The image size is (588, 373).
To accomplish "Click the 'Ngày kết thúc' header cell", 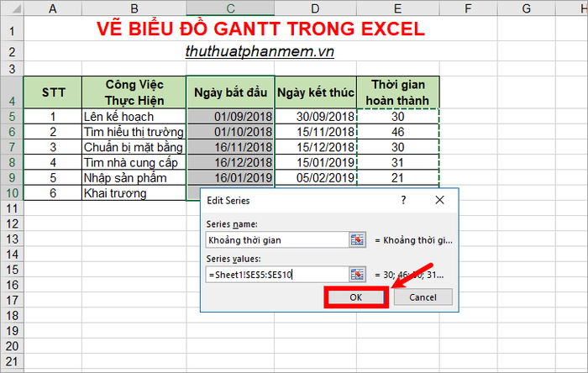I will pos(315,92).
